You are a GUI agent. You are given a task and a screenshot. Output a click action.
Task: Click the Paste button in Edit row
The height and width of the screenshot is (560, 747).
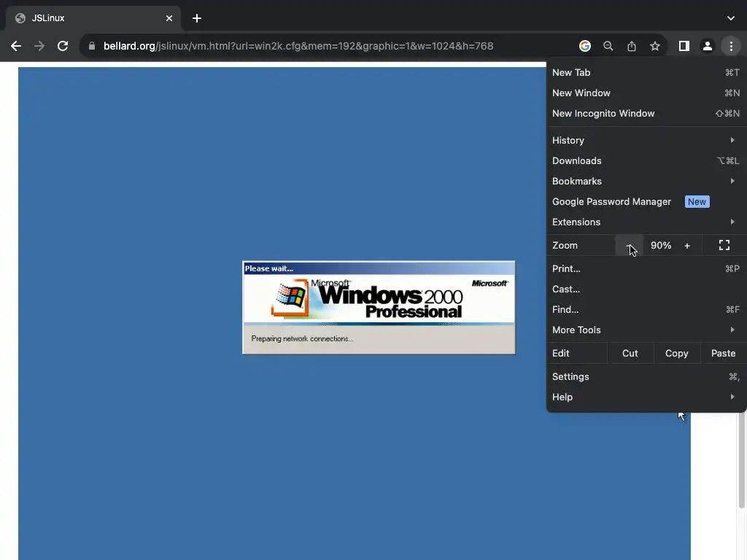click(x=723, y=354)
